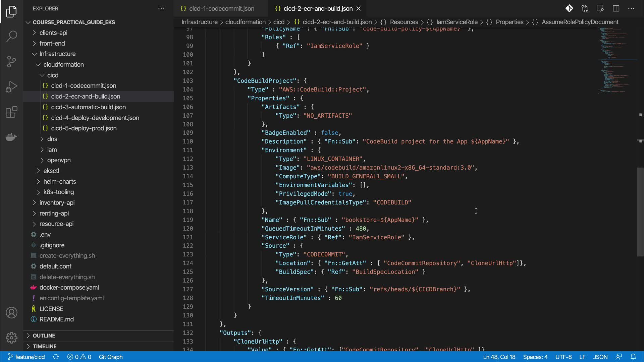The image size is (644, 362).
Task: Click the Accounts icon in activity bar
Action: [x=11, y=313]
